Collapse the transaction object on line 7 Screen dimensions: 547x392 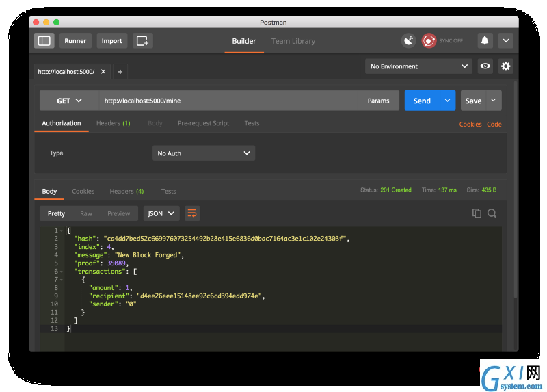pyautogui.click(x=62, y=280)
